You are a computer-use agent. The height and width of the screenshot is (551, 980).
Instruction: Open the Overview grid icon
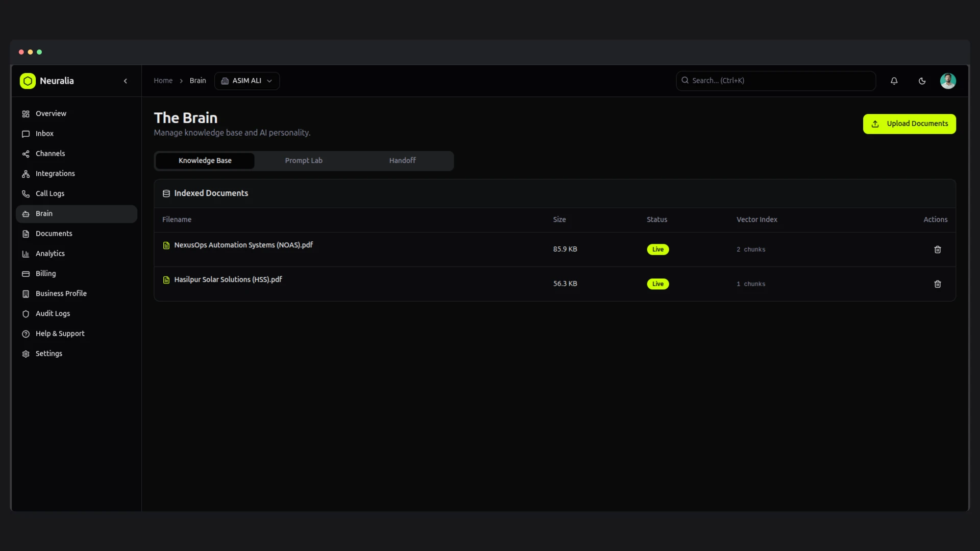26,114
